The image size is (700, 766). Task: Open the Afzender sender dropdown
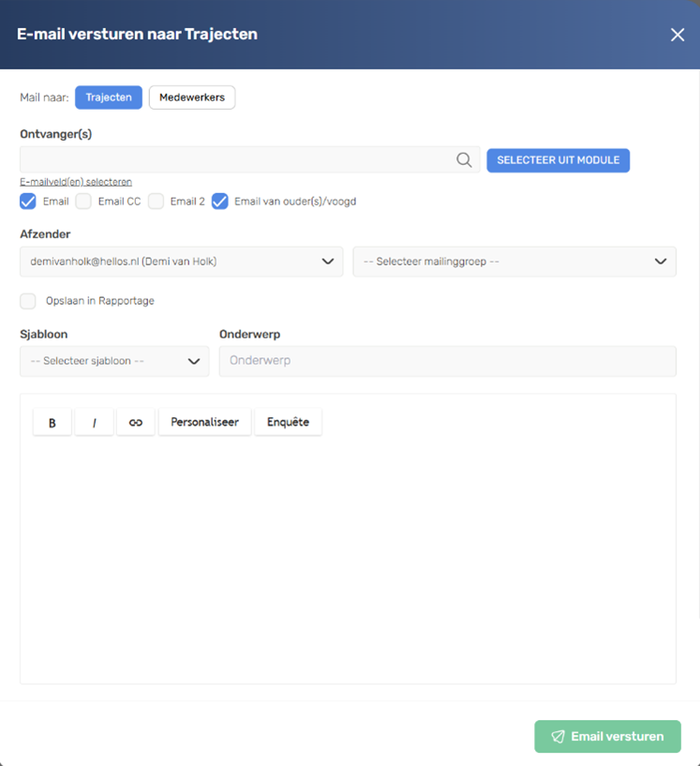click(181, 262)
